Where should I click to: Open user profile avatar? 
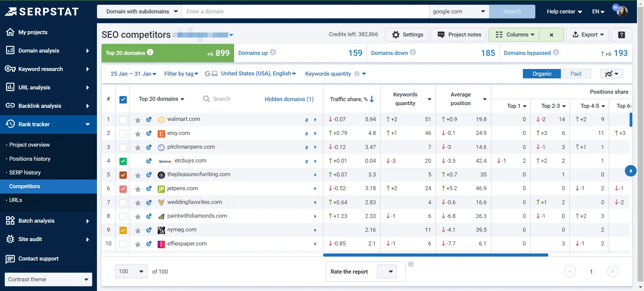[x=622, y=11]
